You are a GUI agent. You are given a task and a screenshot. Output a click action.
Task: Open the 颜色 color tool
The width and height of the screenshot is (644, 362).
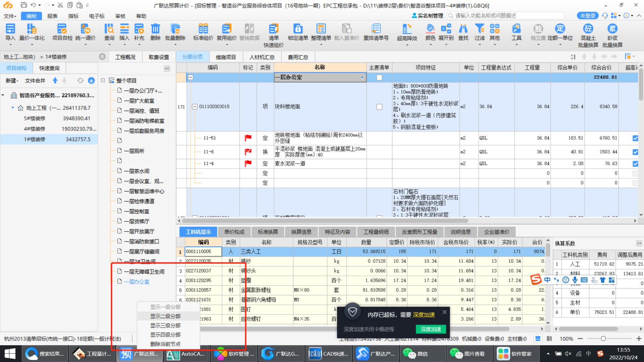pyautogui.click(x=430, y=32)
